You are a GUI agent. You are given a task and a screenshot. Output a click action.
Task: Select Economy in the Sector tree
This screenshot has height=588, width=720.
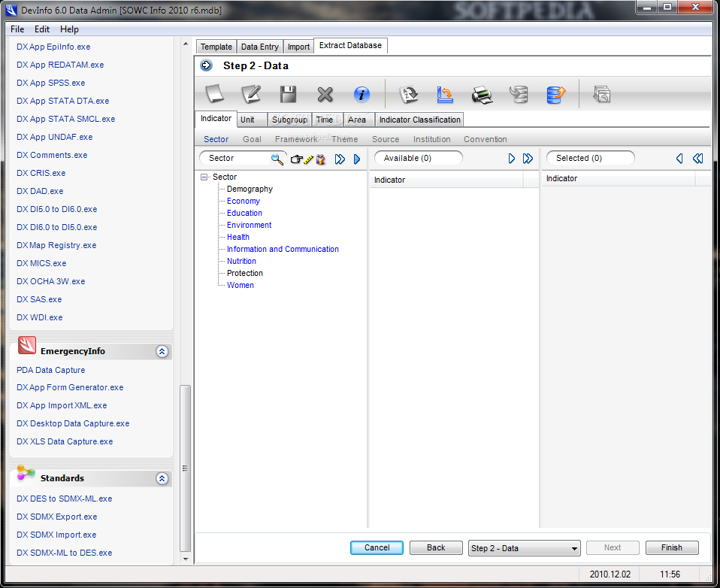click(244, 202)
